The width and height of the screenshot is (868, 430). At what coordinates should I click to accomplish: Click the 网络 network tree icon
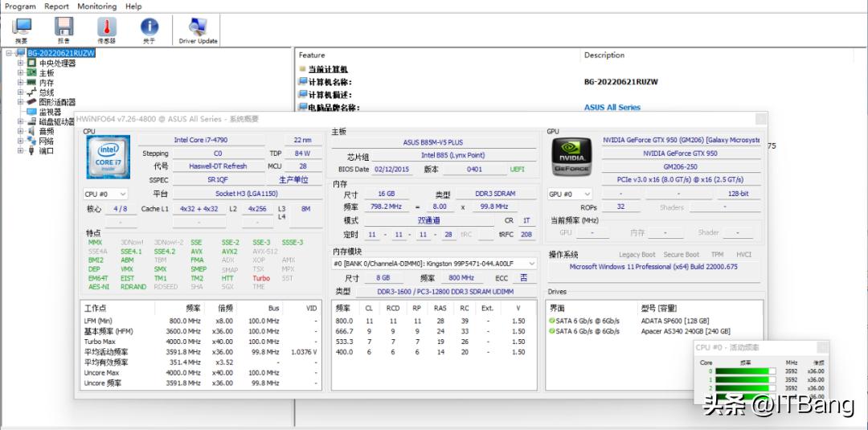(x=31, y=141)
